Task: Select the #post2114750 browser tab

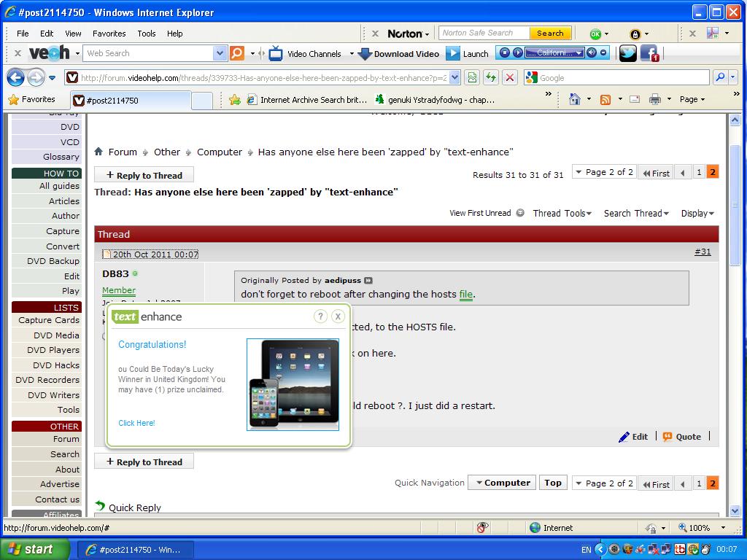Action: click(x=131, y=100)
